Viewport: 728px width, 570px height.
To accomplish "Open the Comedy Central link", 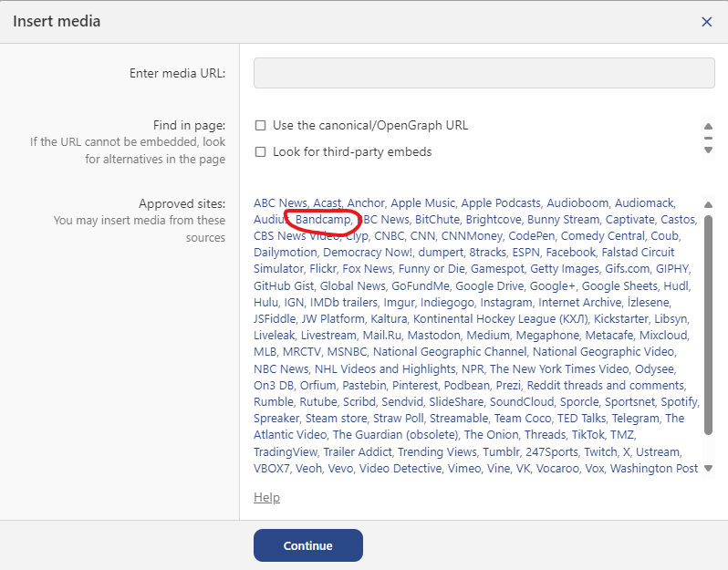I will click(x=602, y=236).
